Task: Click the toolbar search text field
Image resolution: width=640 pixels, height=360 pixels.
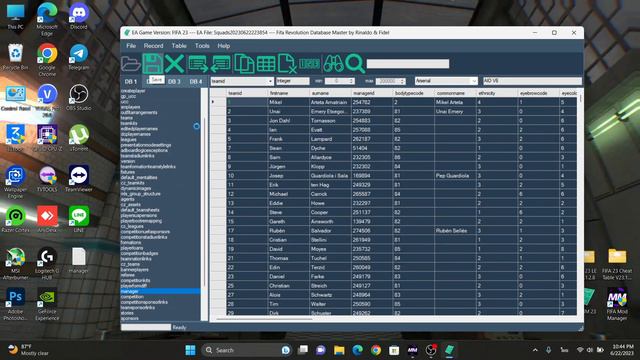Action: [x=408, y=64]
